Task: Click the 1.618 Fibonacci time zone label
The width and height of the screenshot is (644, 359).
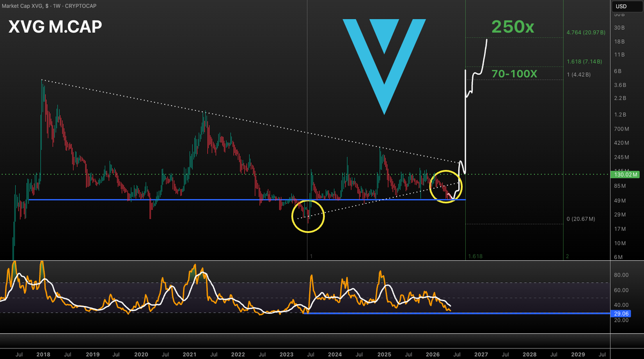Action: tap(475, 257)
